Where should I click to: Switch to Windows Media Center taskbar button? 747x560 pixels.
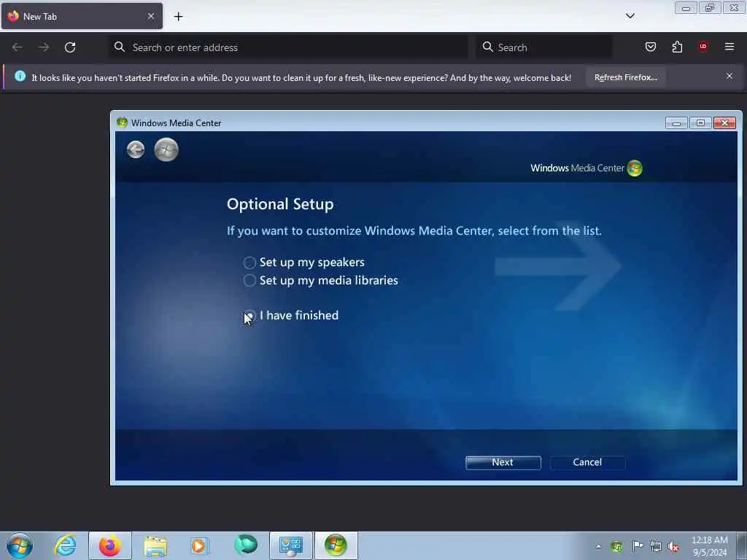[336, 545]
